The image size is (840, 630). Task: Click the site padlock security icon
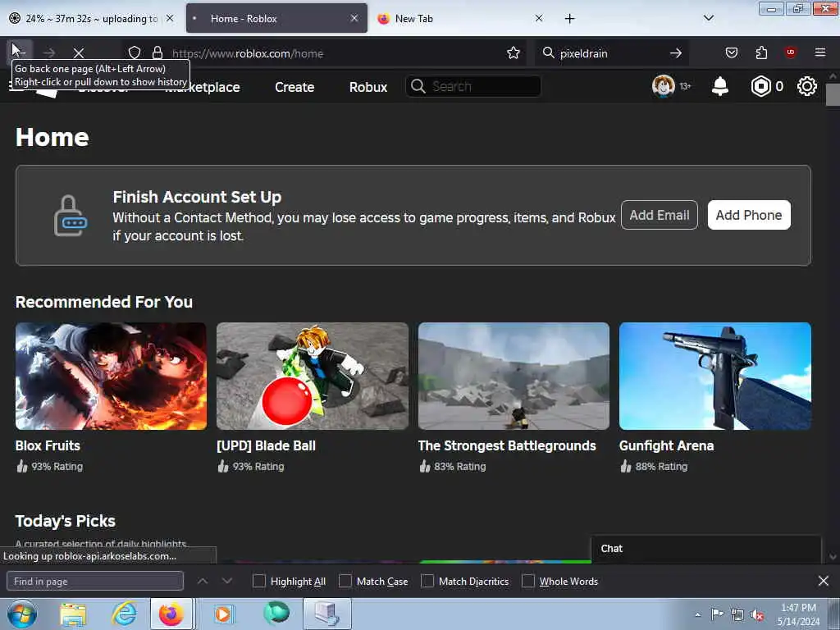tap(157, 52)
